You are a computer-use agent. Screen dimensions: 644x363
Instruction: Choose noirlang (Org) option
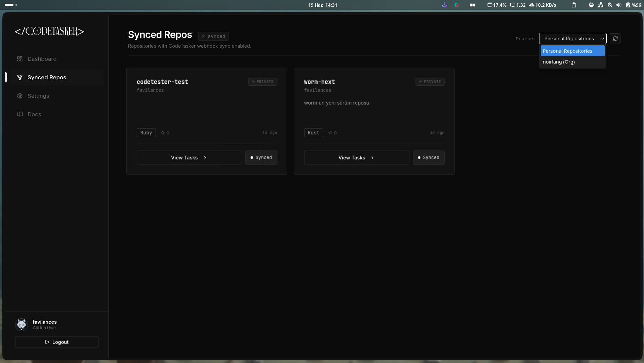pyautogui.click(x=572, y=62)
